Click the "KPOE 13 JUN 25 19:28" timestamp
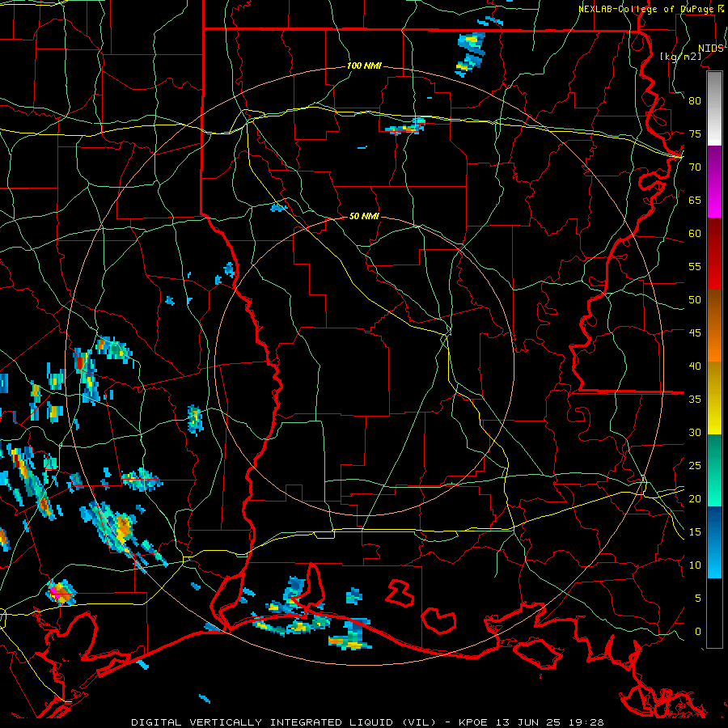This screenshot has height=728, width=728. [531, 722]
